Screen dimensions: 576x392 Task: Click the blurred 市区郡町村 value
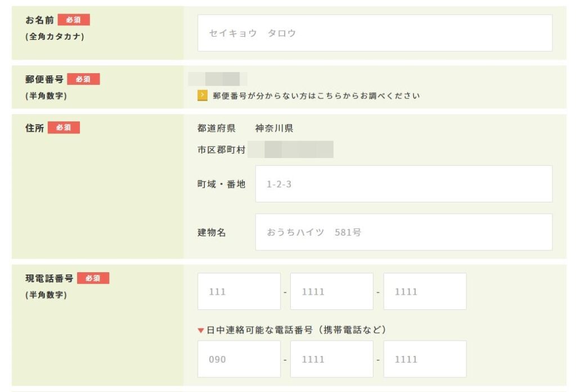pos(291,150)
